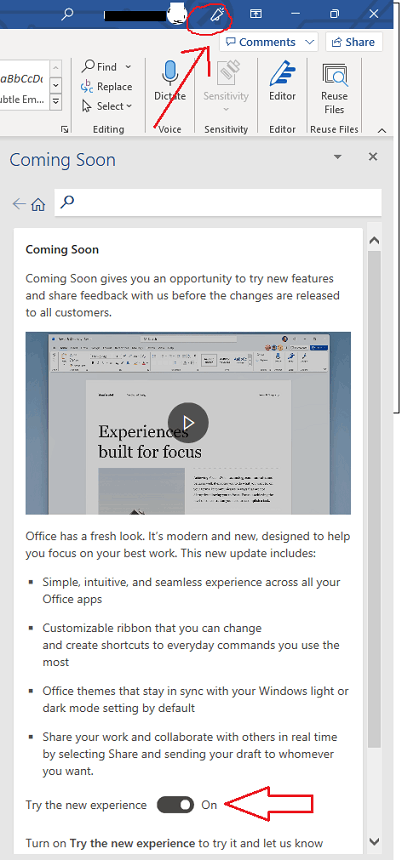The image size is (402, 860).
Task: Open Ribbon Display Options in title bar
Action: click(x=256, y=14)
